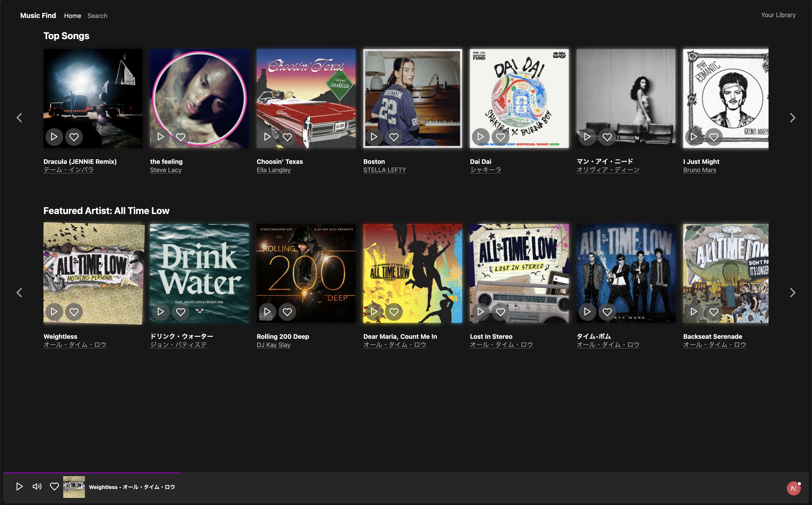Favorite ドリンク・ウォーター with heart
812x505 pixels.
181,312
